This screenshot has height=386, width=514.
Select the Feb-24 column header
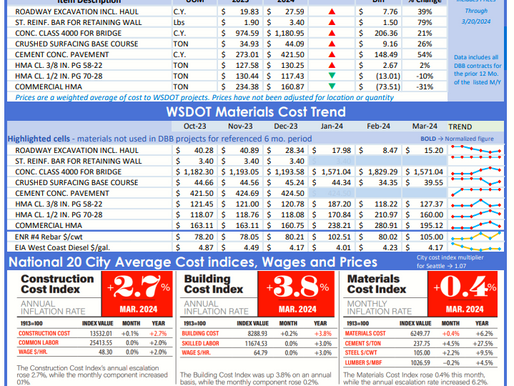(x=378, y=126)
